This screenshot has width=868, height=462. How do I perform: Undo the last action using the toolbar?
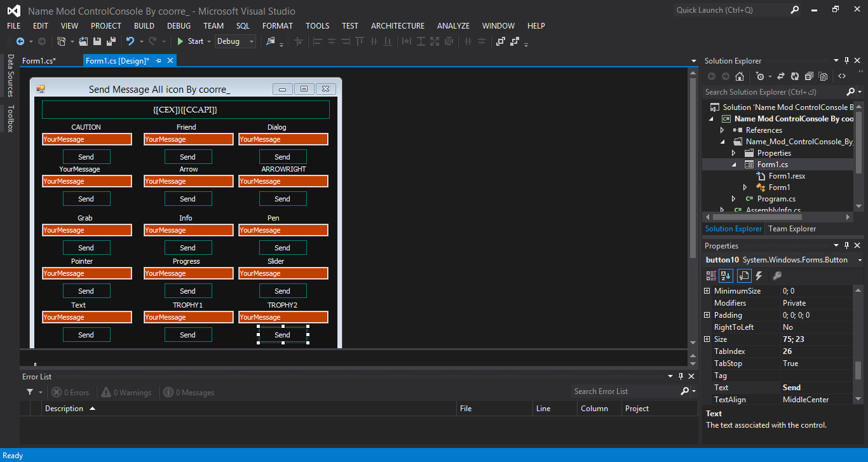tap(130, 41)
